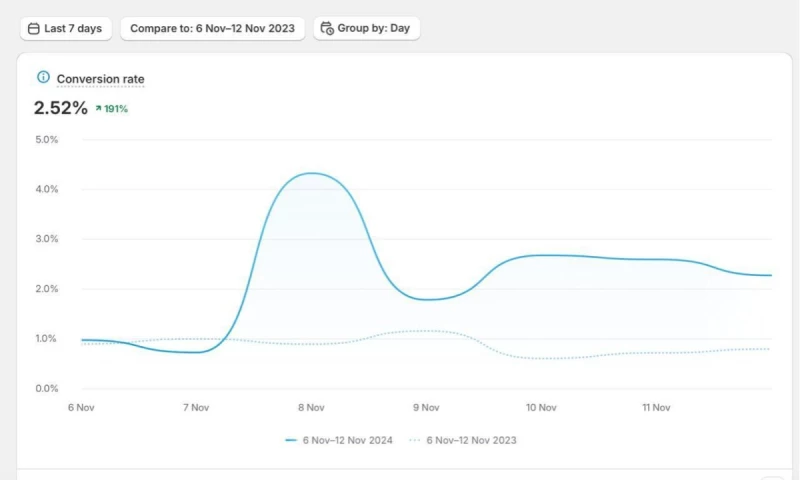Viewport: 800px width, 480px height.
Task: Click the Conversion rate title link
Action: coord(100,79)
